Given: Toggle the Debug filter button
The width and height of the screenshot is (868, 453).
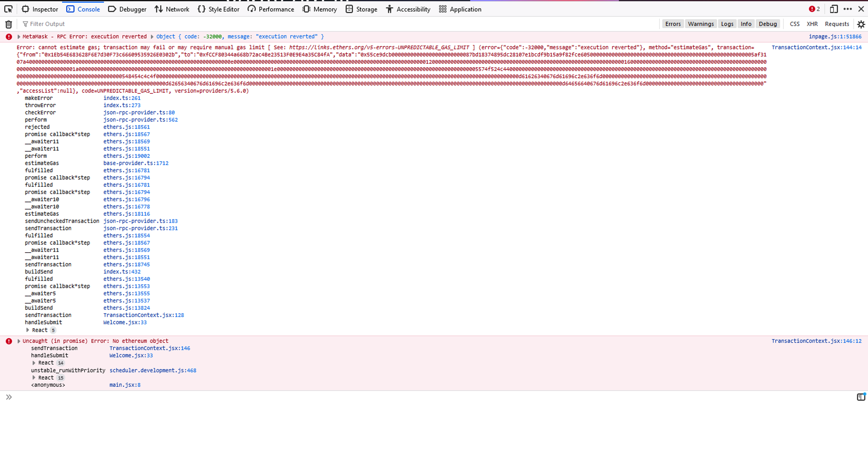Looking at the screenshot, I should coord(768,24).
